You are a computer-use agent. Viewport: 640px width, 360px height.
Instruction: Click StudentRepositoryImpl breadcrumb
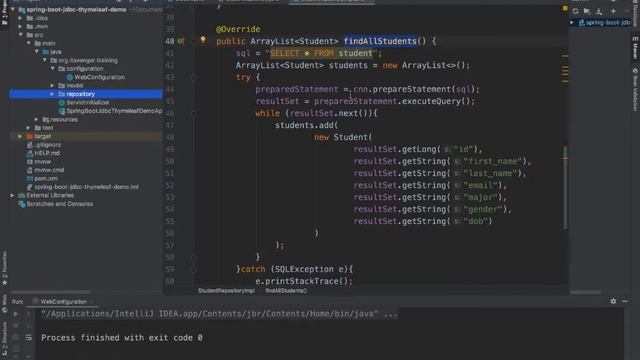[x=226, y=291]
